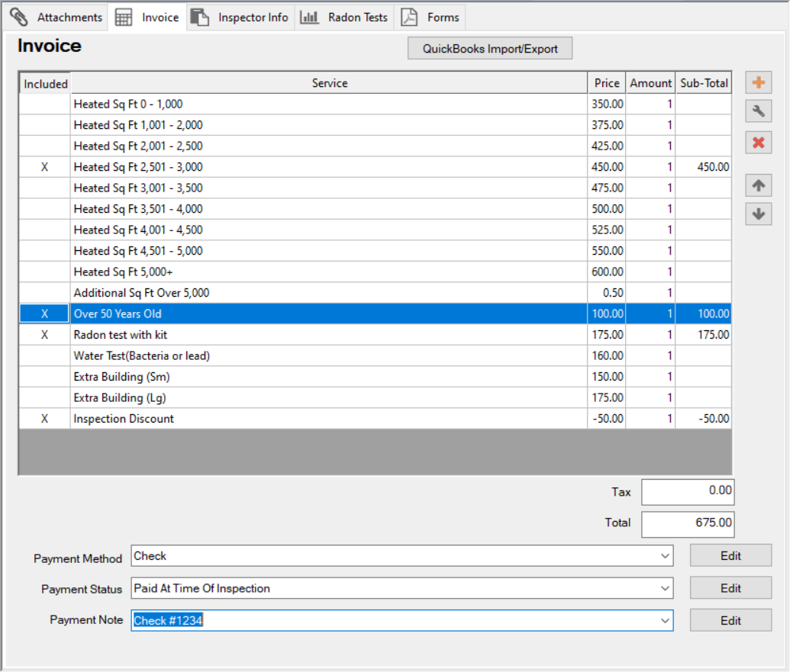Screen dimensions: 790x672
Task: Open the Forms tab
Action: coord(432,17)
